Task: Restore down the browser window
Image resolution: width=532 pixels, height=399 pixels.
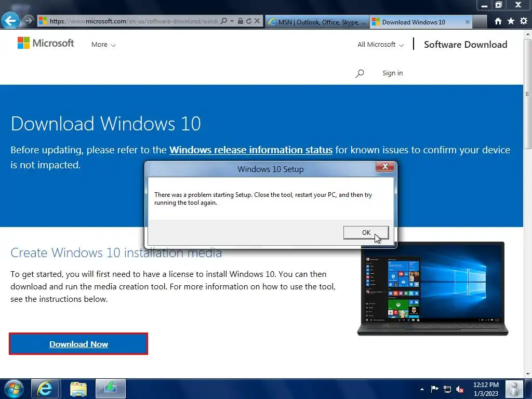Action: click(498, 5)
